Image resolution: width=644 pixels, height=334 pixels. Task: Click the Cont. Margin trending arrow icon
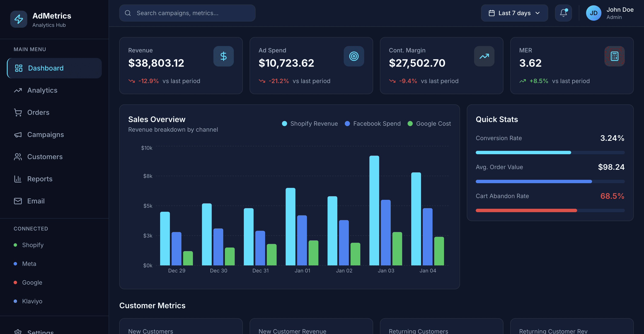pos(484,56)
